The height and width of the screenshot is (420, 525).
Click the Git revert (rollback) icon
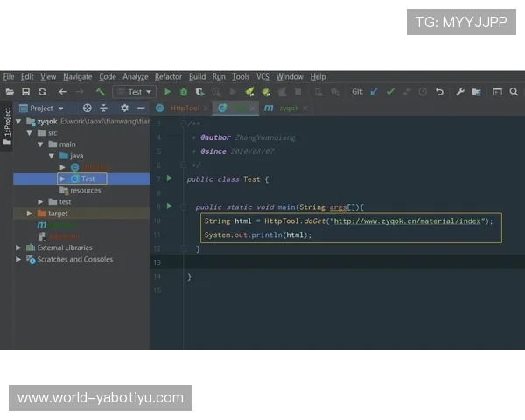[439, 91]
